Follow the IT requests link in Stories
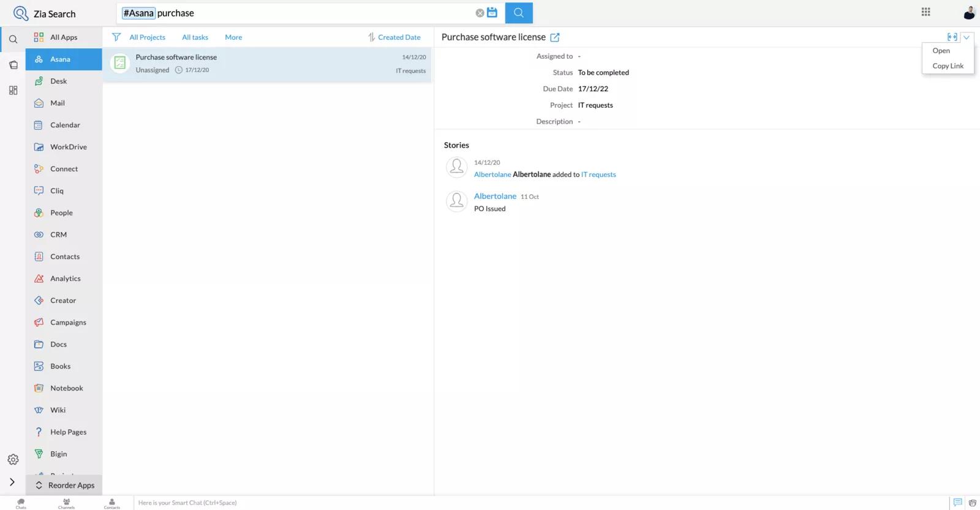The width and height of the screenshot is (980, 510). tap(598, 174)
